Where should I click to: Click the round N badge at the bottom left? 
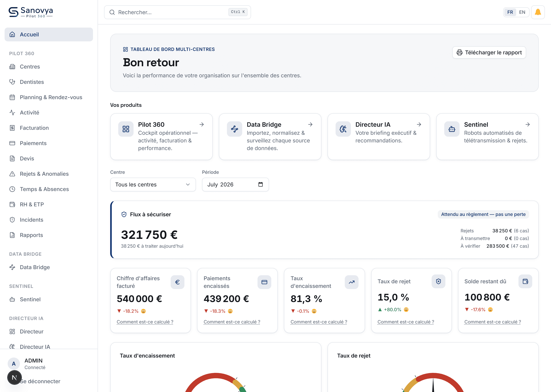[15, 377]
